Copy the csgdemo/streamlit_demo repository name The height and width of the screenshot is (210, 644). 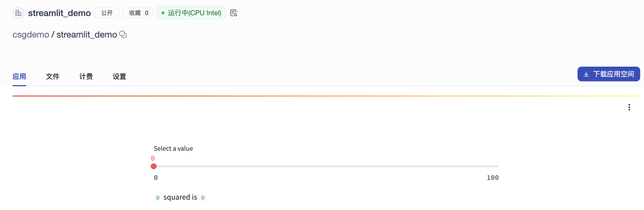(123, 35)
